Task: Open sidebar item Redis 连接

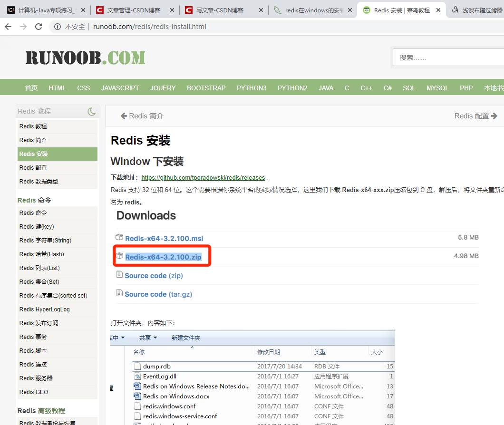Action: pyautogui.click(x=58, y=365)
